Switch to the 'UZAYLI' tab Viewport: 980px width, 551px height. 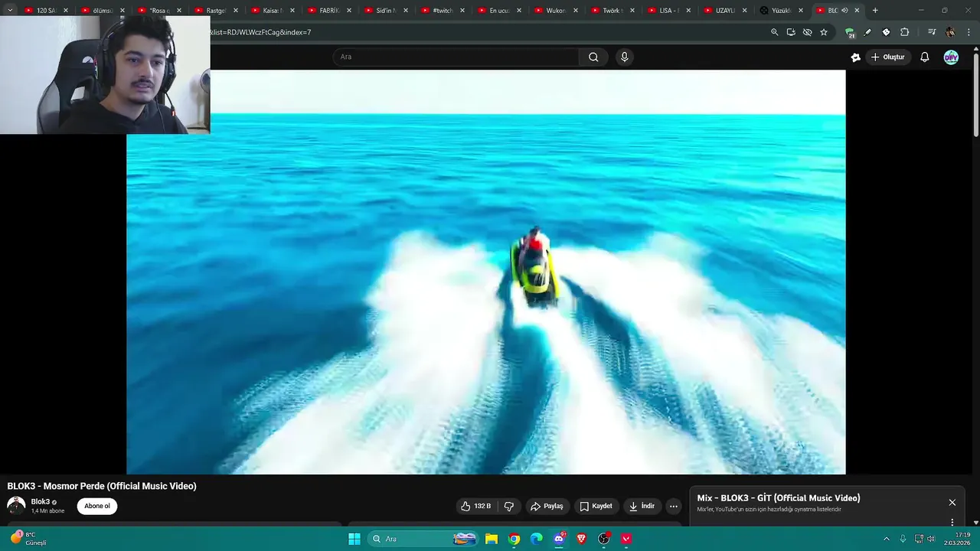point(724,11)
